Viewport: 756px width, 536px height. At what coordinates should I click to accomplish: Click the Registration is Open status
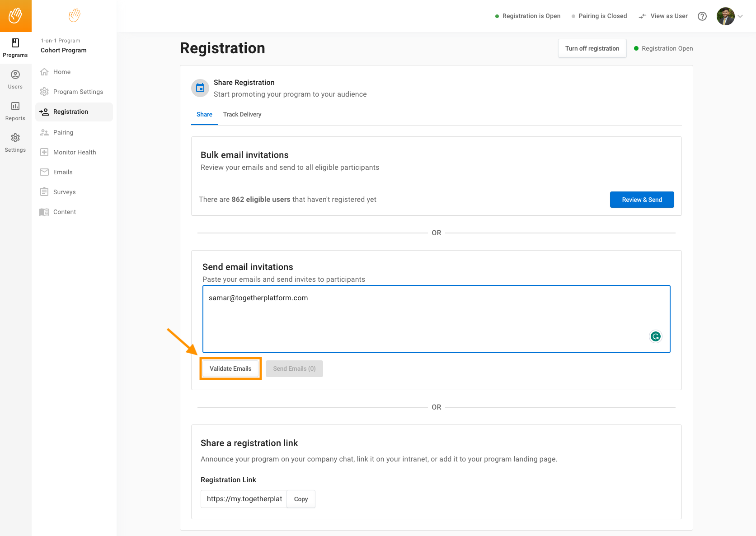(528, 16)
